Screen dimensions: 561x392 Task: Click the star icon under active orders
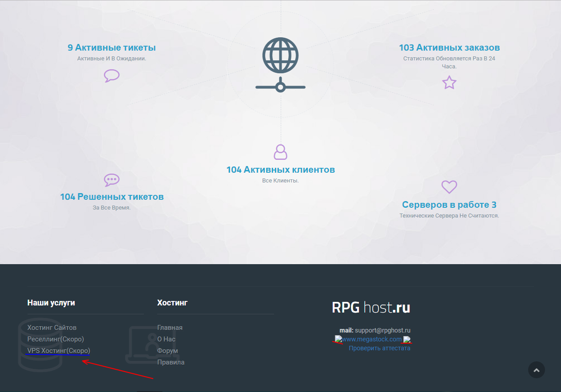point(449,83)
